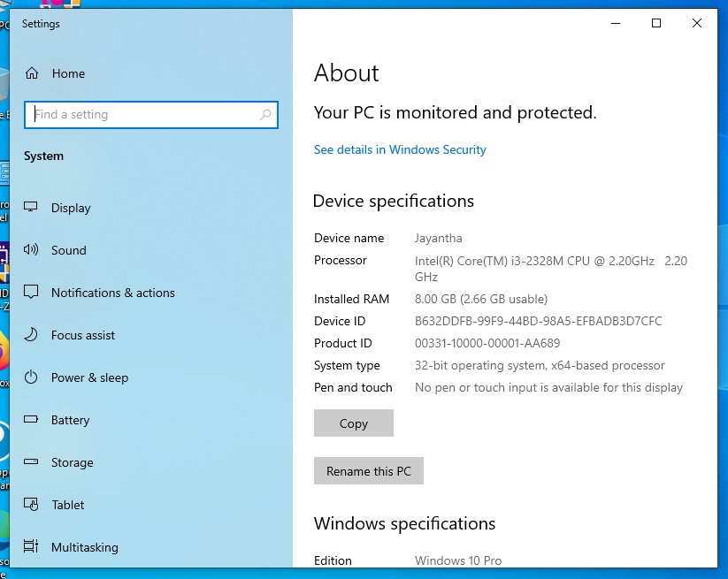This screenshot has width=728, height=579.
Task: Click the Home house icon
Action: pyautogui.click(x=32, y=72)
